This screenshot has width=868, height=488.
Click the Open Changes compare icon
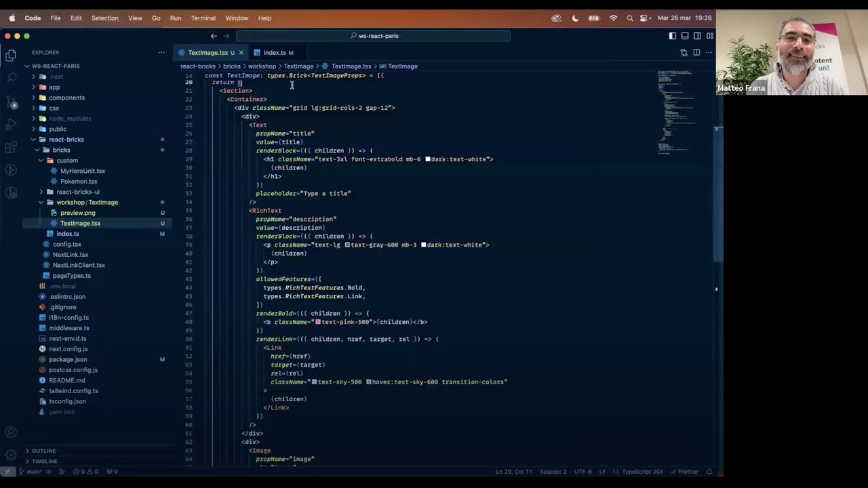pyautogui.click(x=684, y=52)
